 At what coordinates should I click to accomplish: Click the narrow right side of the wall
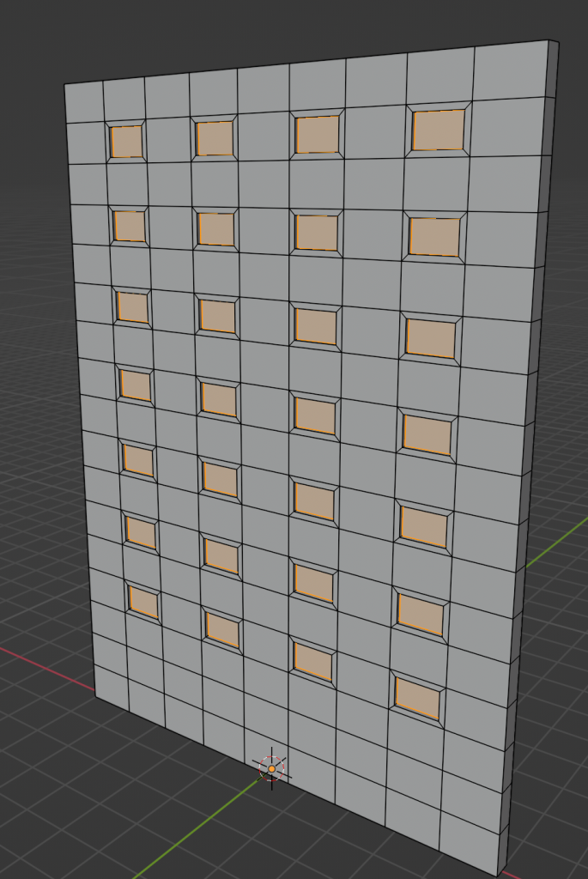530,429
